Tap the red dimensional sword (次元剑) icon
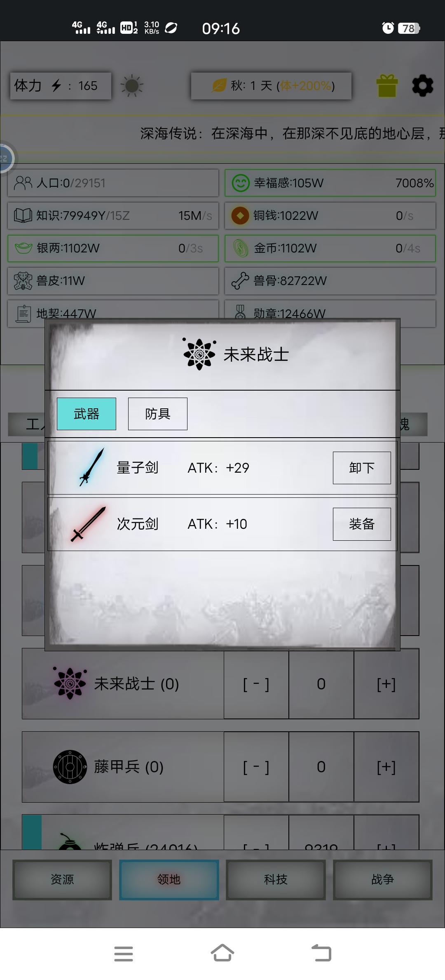The width and height of the screenshot is (445, 980). 88,524
